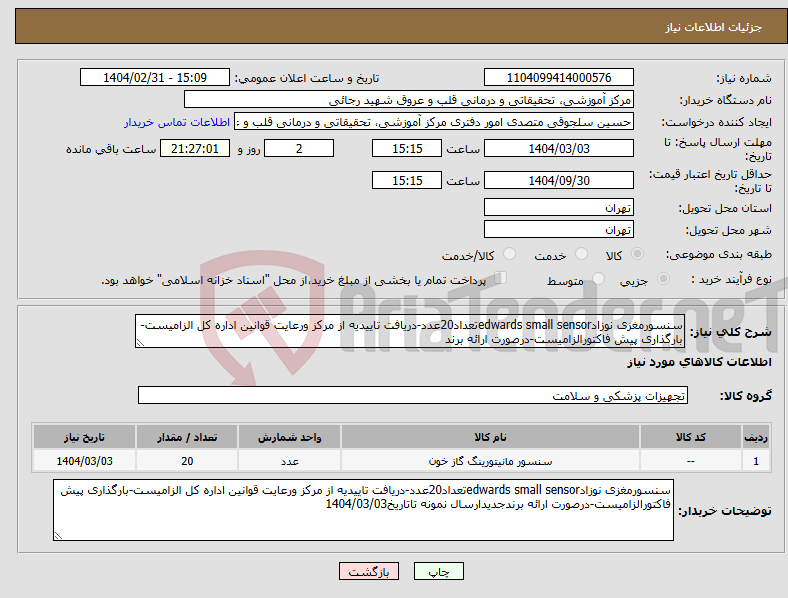The image size is (788, 598).
Task: Select the کالا radio button
Action: click(637, 254)
